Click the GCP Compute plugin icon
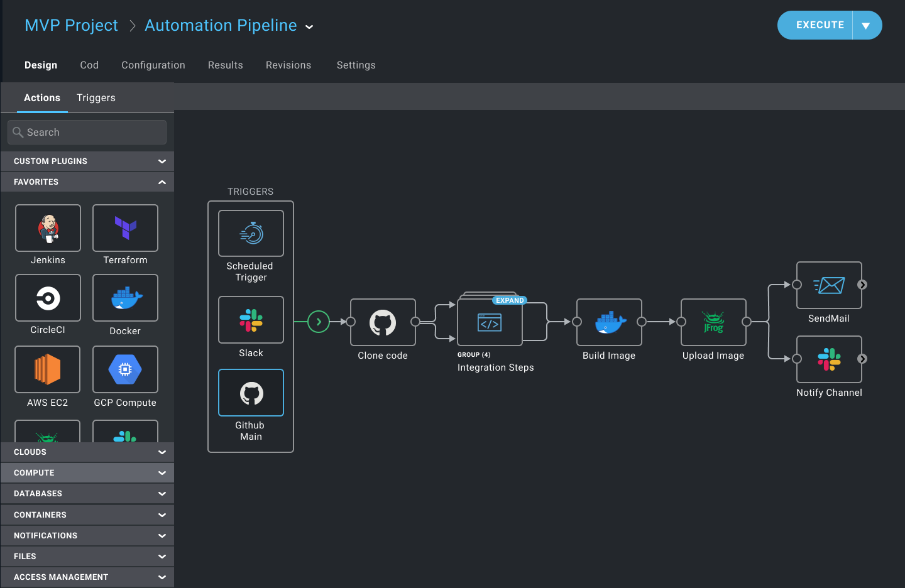The image size is (905, 588). [x=125, y=369]
